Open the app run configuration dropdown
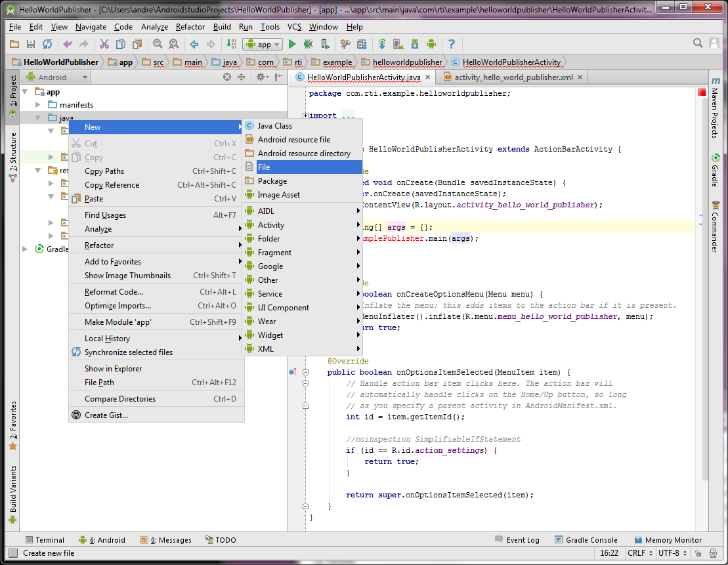This screenshot has height=565, width=728. tap(263, 44)
